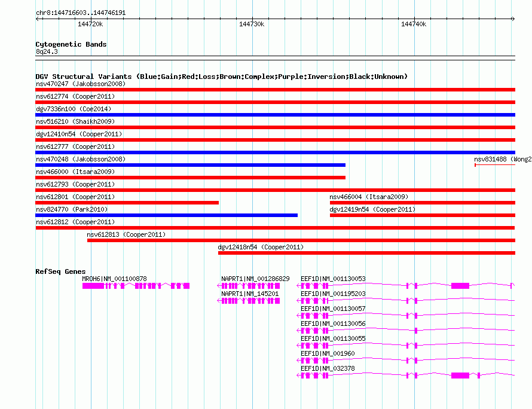This screenshot has height=409, width=532.
Task: Click the large exon of EEF1D NM_001130053
Action: pyautogui.click(x=460, y=286)
